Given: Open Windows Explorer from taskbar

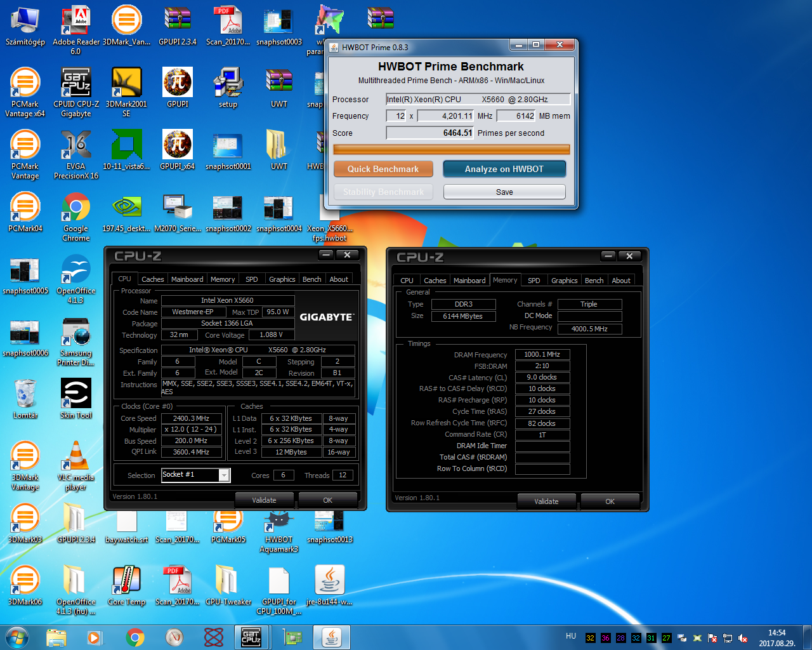Looking at the screenshot, I should pyautogui.click(x=56, y=637).
